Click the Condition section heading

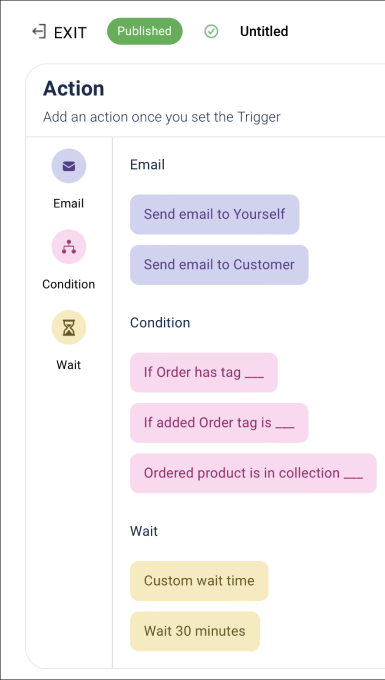[160, 323]
